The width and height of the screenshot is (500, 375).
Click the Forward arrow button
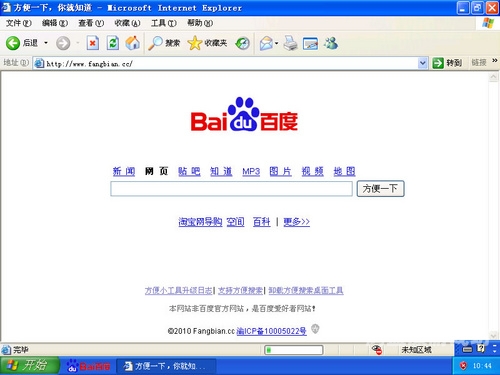[63, 43]
